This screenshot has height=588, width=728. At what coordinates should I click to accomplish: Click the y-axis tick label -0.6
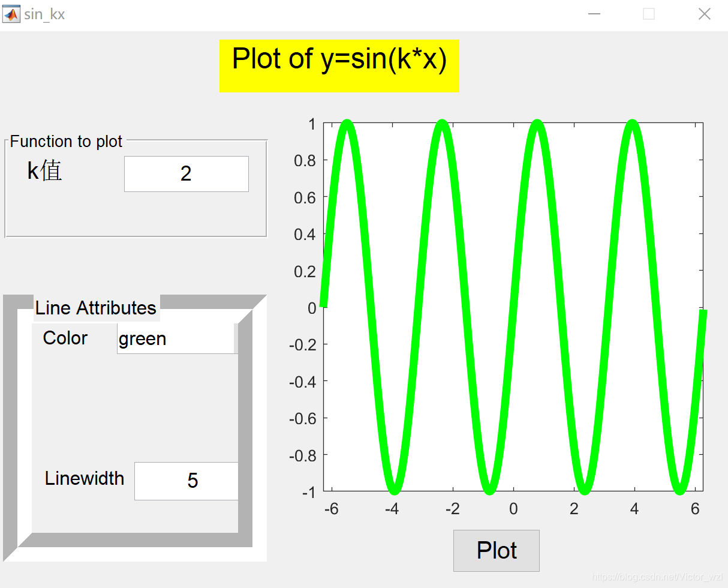tap(302, 418)
